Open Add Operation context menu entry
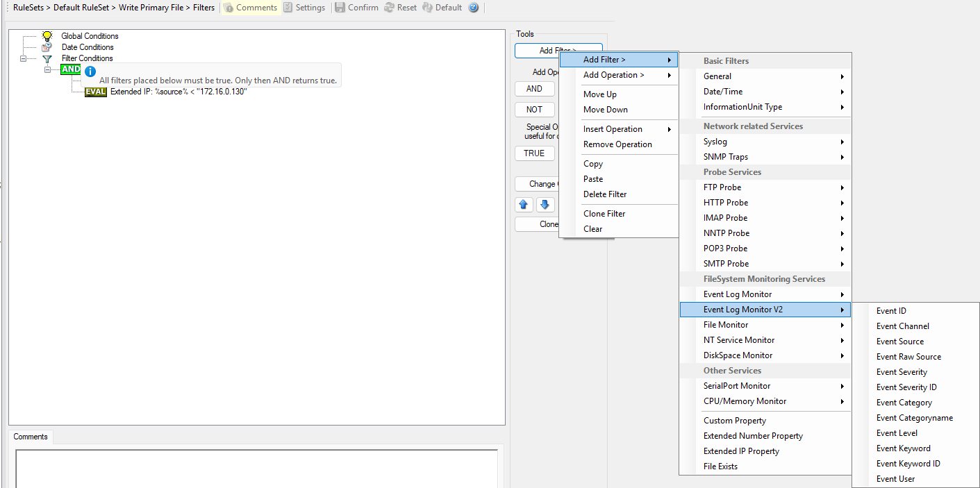Screen dimensions: 980x488 [619, 75]
